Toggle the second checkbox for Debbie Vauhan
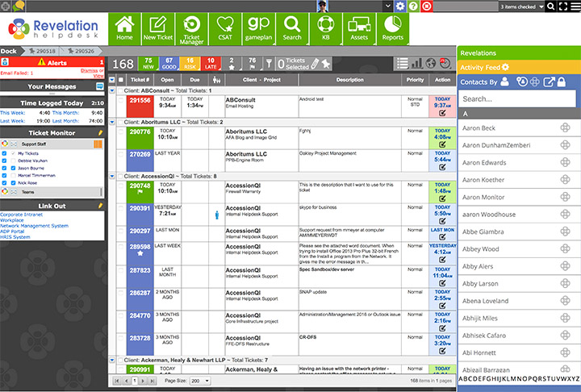Image resolution: width=581 pixels, height=392 pixels. point(14,161)
